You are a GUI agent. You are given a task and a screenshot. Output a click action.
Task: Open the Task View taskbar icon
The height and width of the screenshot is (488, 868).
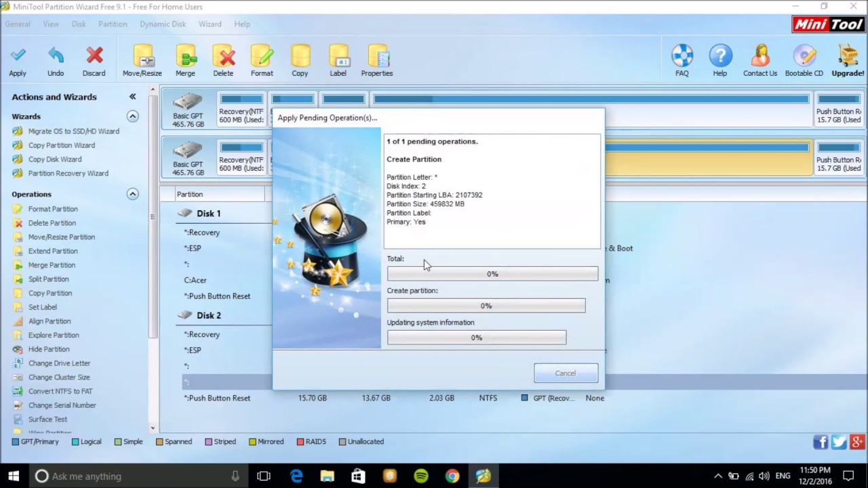[x=264, y=476]
